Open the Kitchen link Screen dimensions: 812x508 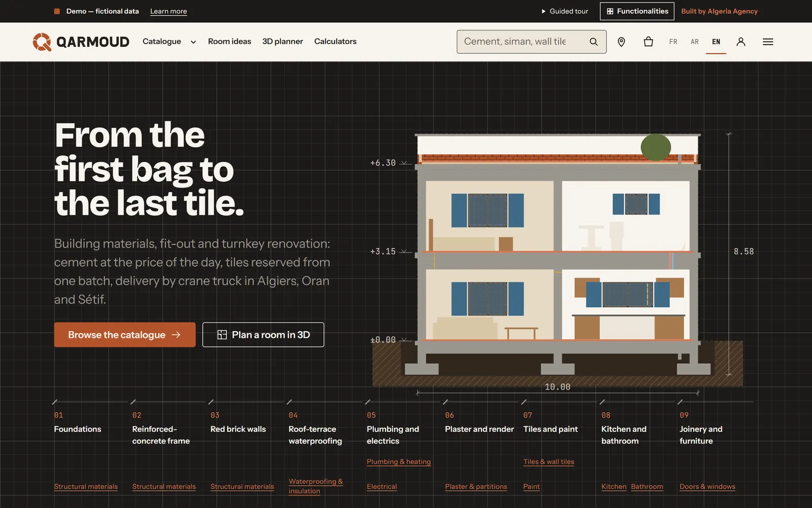614,487
